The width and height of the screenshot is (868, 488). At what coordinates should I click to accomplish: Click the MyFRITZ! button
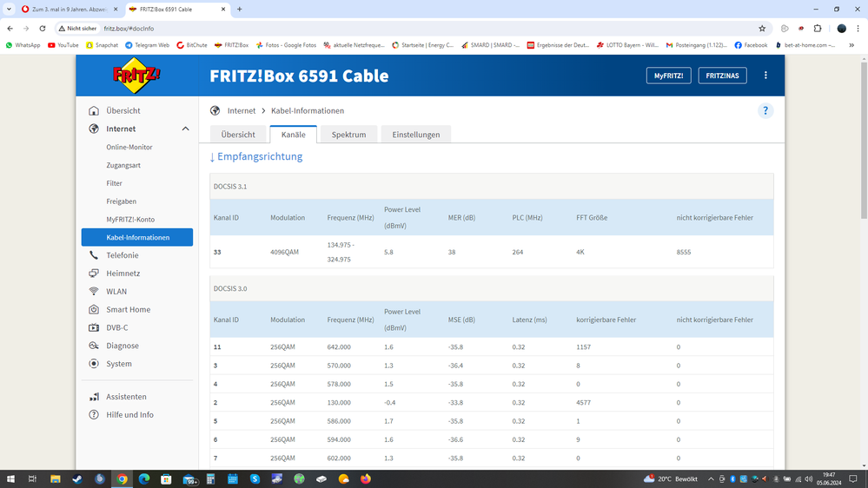pos(669,76)
